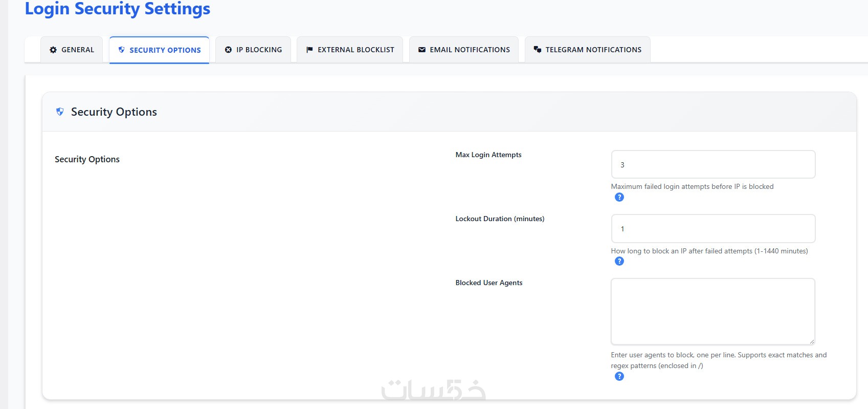This screenshot has width=868, height=409.
Task: Click 'How long to block an IP' description
Action: (709, 251)
